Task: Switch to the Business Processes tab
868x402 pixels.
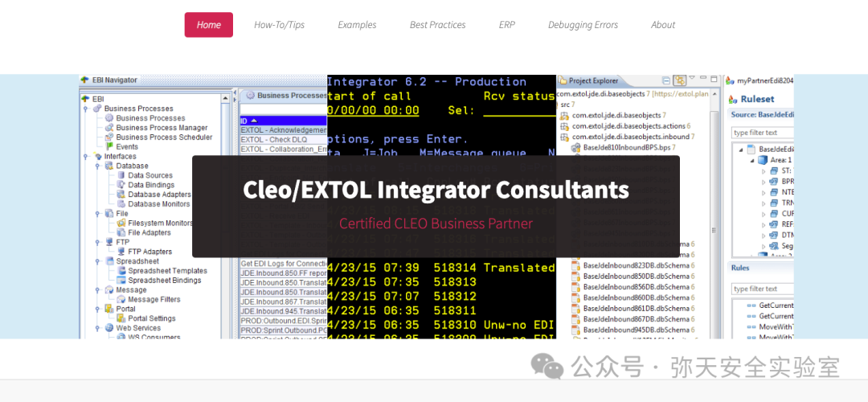Action: click(x=286, y=95)
